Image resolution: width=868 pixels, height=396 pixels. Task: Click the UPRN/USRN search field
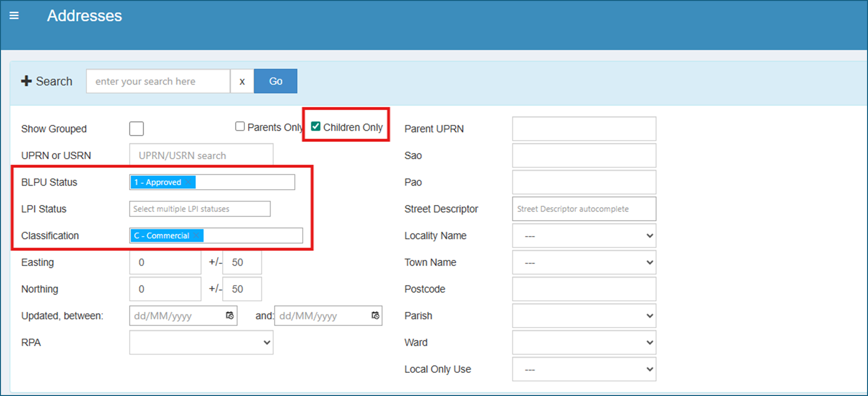pos(201,155)
